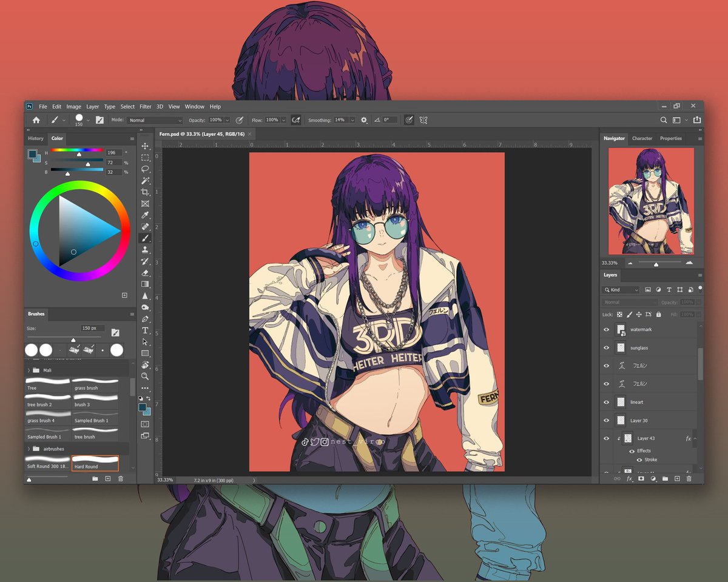Select the Soft Round 300 brush preset
This screenshot has width=728, height=582.
pos(48,463)
